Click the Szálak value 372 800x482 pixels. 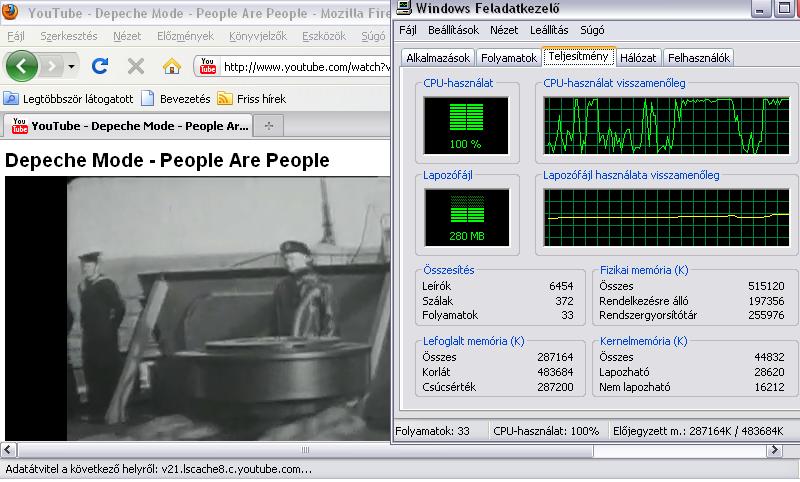pyautogui.click(x=564, y=301)
